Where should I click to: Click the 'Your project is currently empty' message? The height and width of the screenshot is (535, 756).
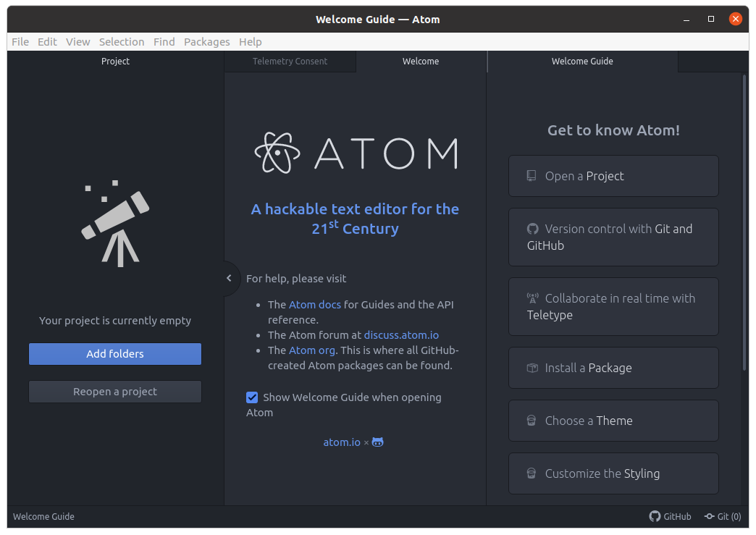tap(115, 321)
